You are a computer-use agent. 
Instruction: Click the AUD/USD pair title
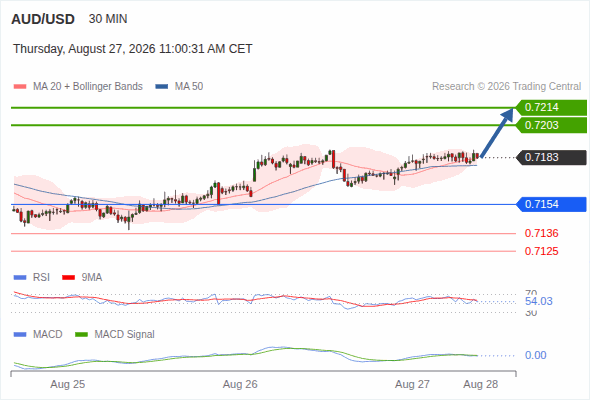click(x=43, y=19)
